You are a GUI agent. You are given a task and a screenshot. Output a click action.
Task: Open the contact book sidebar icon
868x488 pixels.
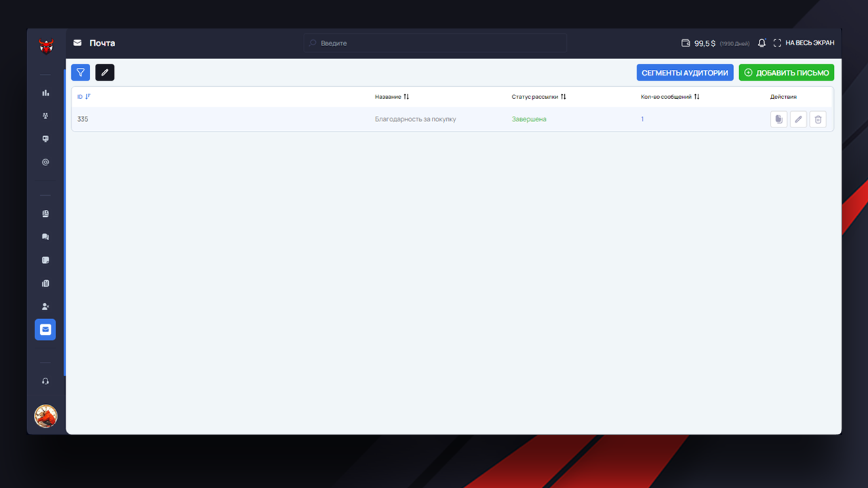[45, 213]
